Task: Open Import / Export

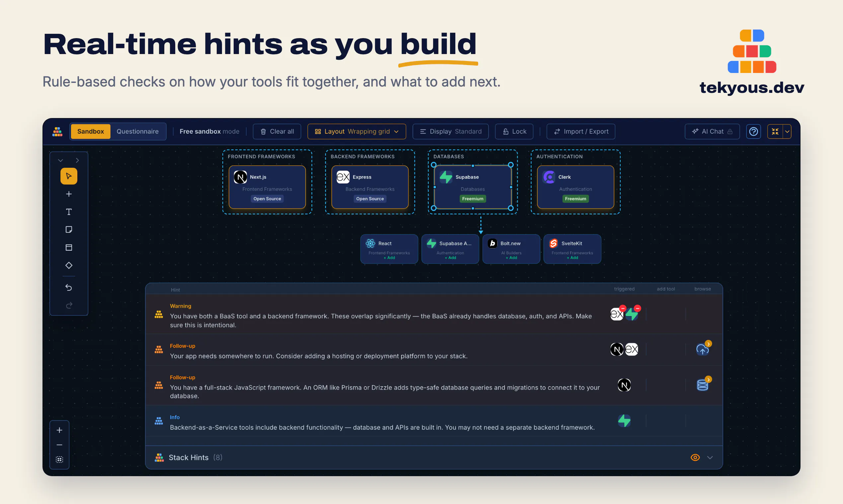Action: tap(580, 131)
